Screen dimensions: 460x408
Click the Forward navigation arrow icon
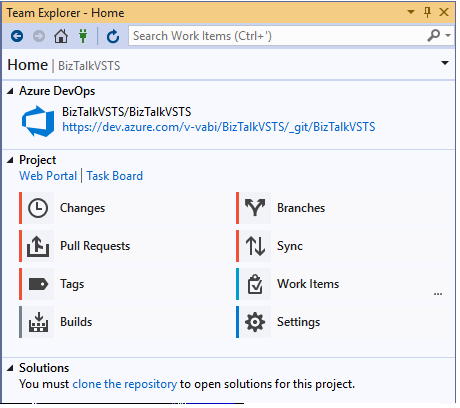[39, 36]
